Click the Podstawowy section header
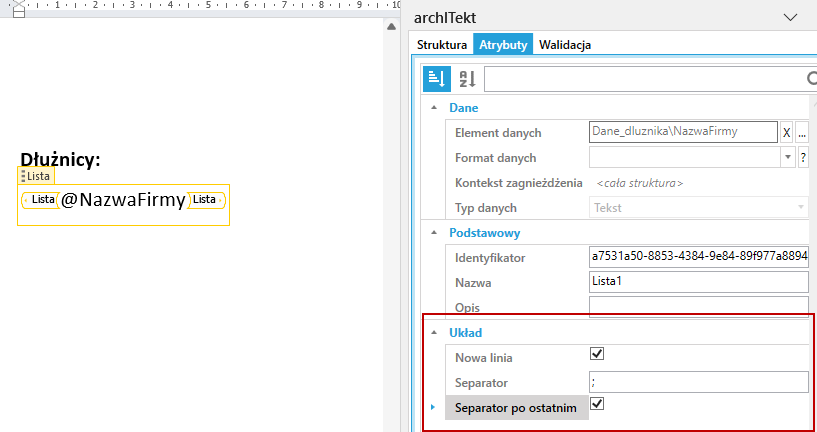817x432 pixels. click(485, 233)
